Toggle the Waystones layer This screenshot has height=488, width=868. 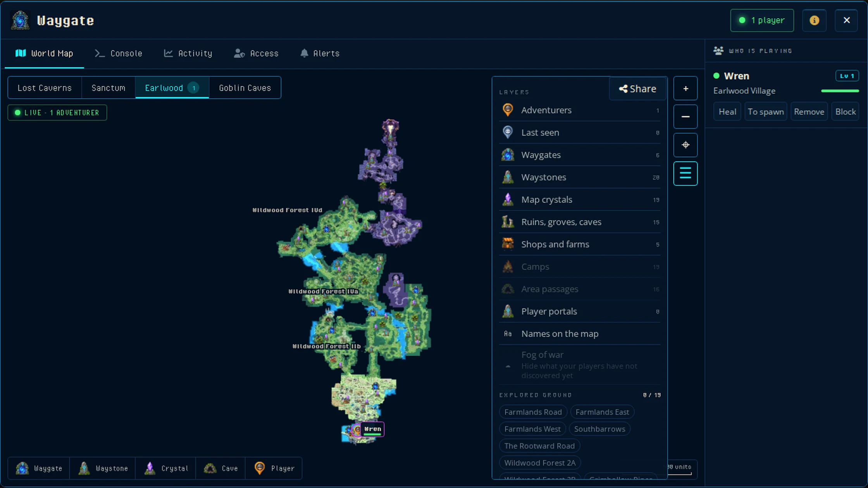click(580, 177)
